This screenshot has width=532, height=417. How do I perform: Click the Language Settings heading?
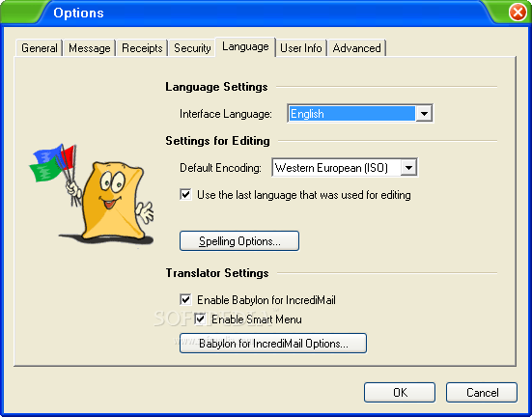tap(216, 87)
